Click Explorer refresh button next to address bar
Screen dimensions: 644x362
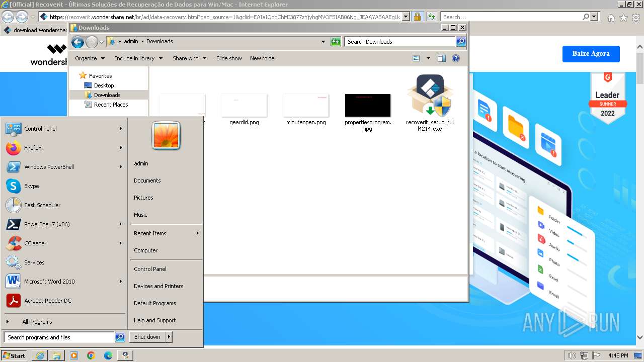336,42
